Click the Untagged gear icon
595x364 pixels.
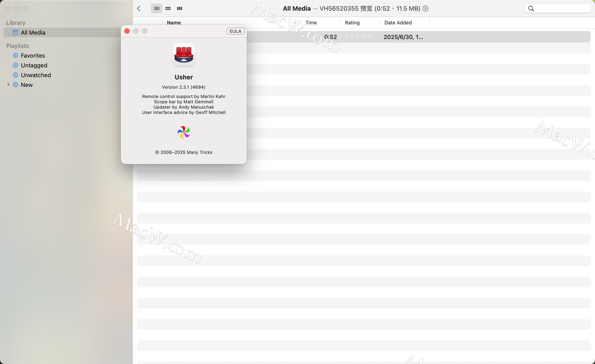[15, 65]
